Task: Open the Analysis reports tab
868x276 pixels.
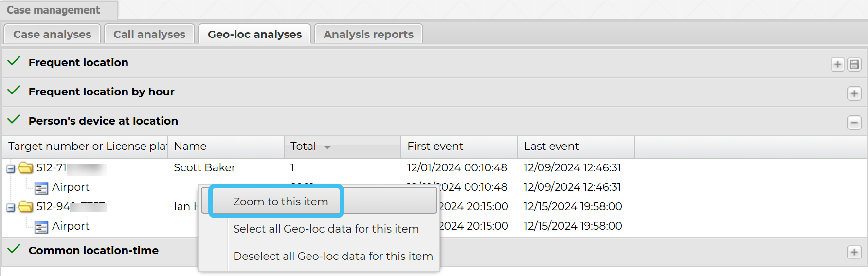Action: (368, 35)
